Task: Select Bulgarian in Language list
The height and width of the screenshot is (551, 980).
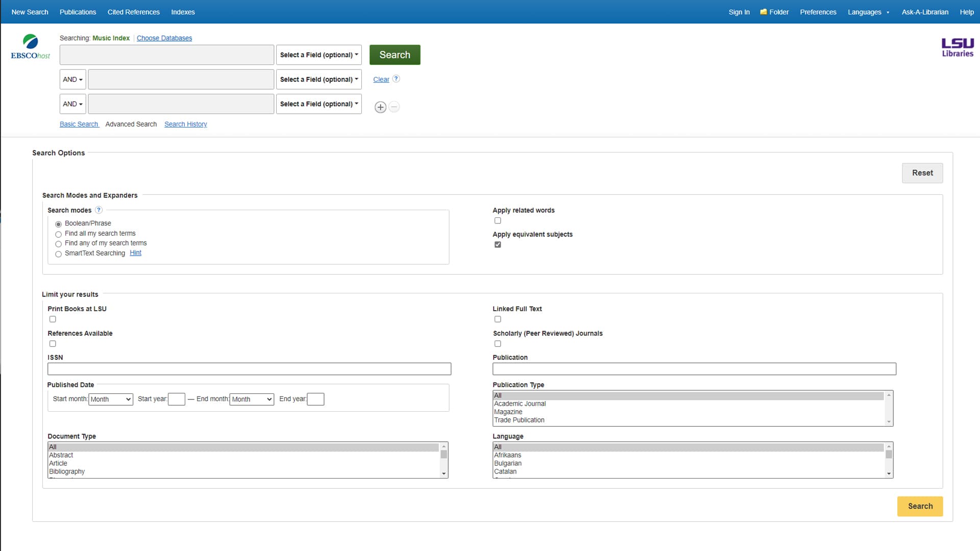Action: click(x=689, y=463)
